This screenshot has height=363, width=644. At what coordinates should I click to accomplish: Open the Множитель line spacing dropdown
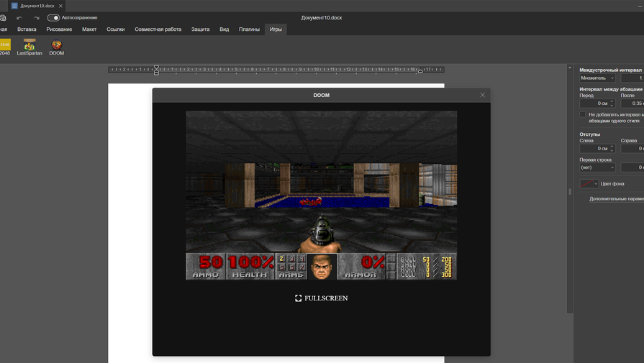click(x=597, y=78)
